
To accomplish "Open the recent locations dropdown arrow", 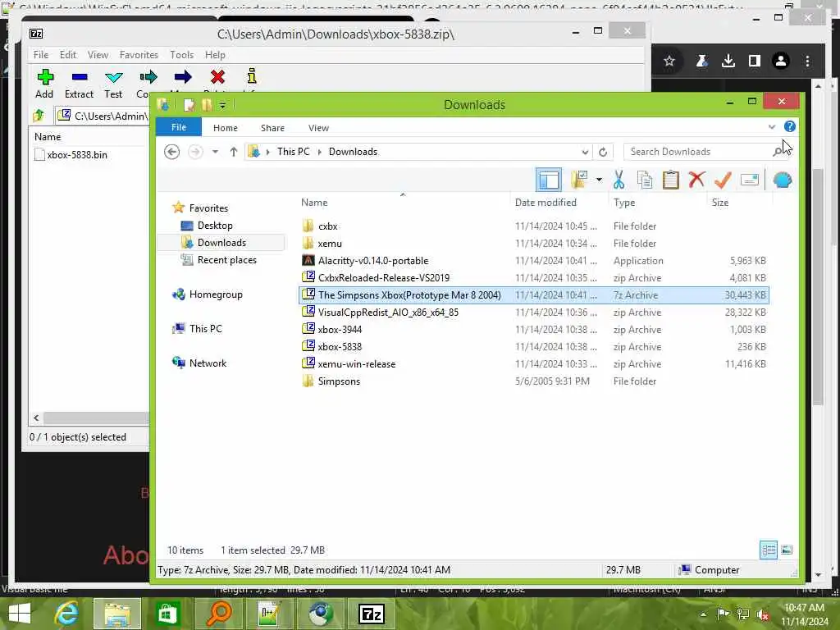I will point(215,152).
